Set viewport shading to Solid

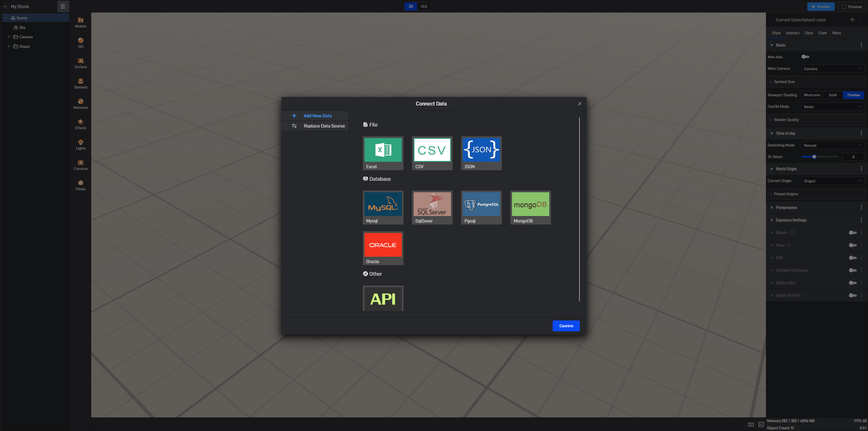833,95
